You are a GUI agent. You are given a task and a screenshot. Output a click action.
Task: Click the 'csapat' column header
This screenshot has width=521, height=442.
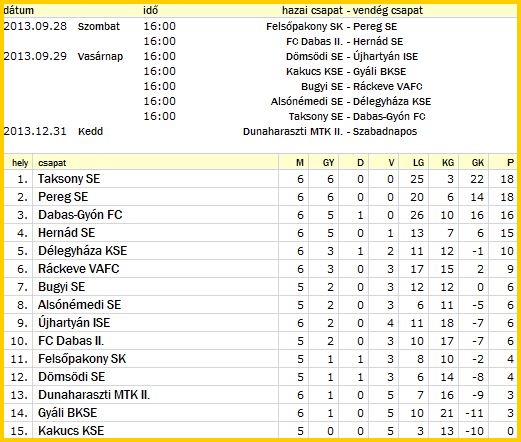(x=52, y=163)
